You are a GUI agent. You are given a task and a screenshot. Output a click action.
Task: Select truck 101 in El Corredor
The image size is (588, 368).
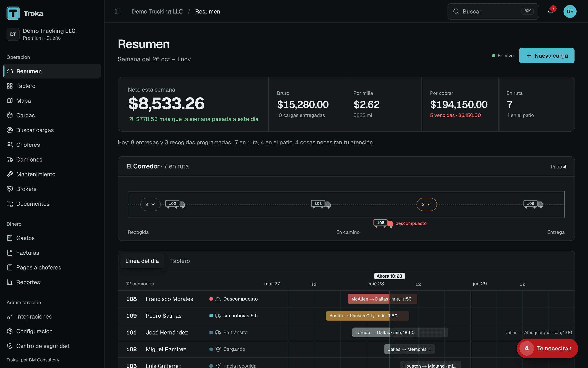tap(321, 204)
